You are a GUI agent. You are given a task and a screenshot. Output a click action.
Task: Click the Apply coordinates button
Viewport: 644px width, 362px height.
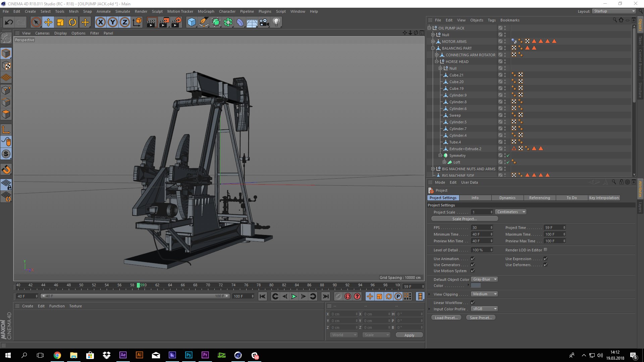pos(409,335)
